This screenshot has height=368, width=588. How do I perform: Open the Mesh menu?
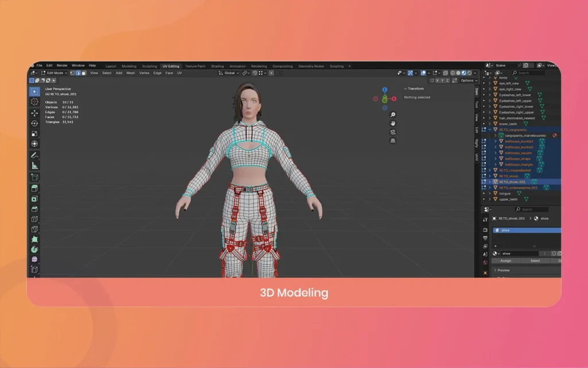(x=130, y=73)
